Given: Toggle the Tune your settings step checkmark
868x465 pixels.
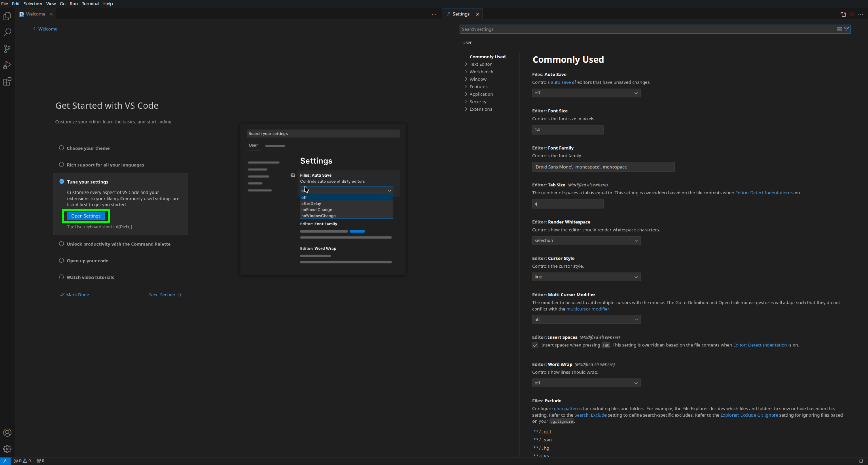Looking at the screenshot, I should point(62,182).
